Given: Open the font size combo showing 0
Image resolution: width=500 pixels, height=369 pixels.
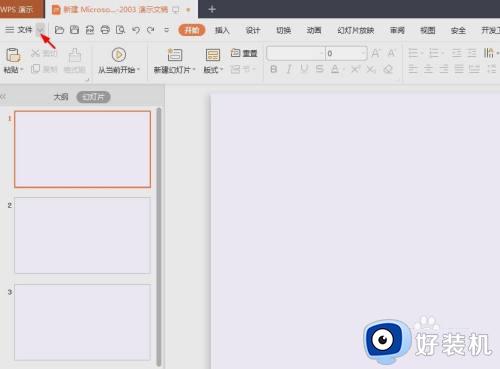Looking at the screenshot, I should click(346, 53).
